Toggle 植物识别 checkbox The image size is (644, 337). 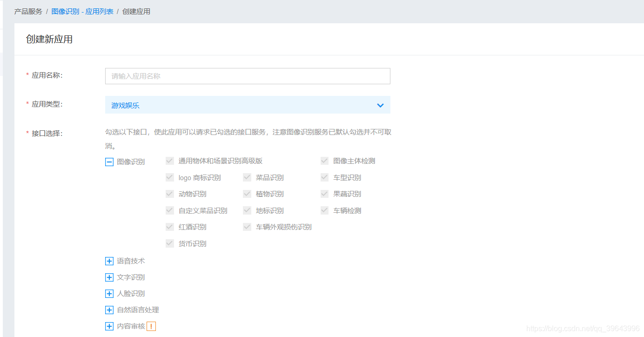pyautogui.click(x=247, y=194)
